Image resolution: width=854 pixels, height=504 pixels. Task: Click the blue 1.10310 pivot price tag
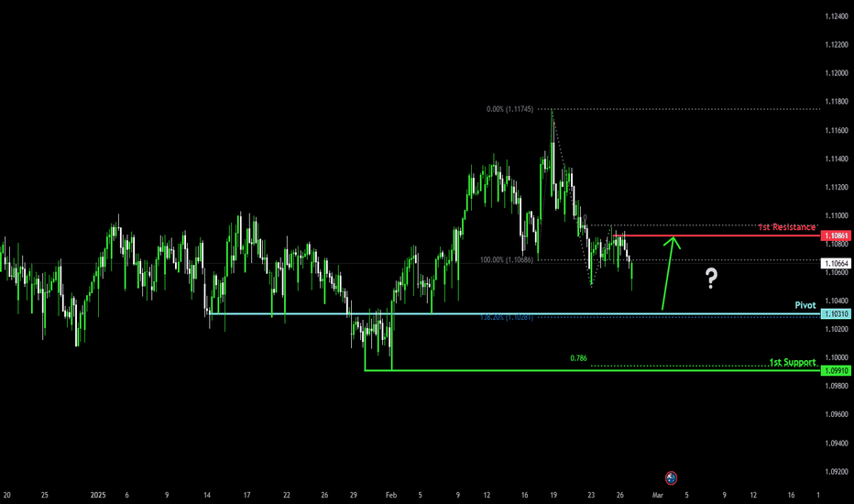(836, 314)
